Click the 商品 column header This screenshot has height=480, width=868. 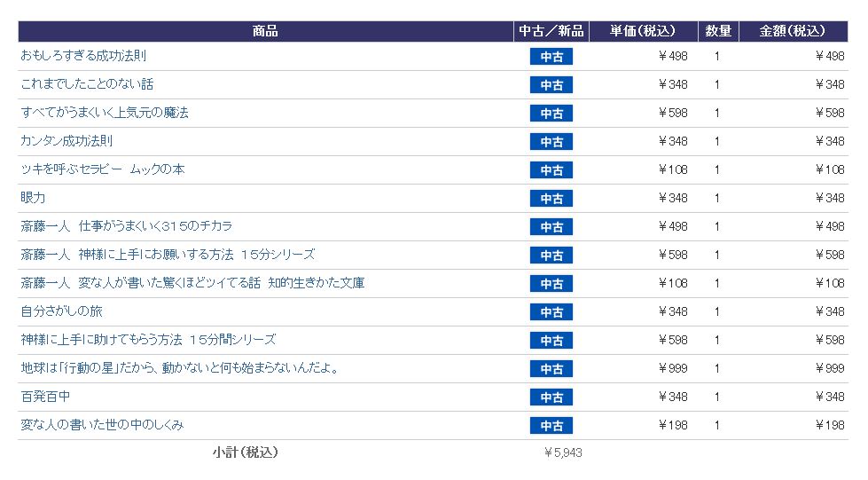tap(265, 31)
